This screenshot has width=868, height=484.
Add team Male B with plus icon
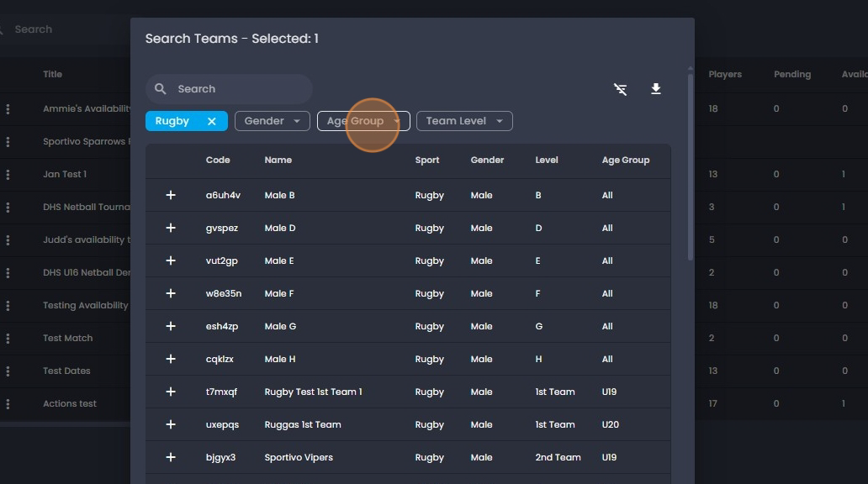[x=171, y=195]
